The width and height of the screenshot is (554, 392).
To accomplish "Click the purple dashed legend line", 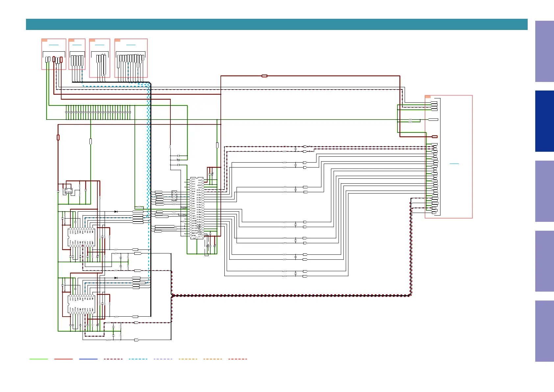I will tap(163, 359).
